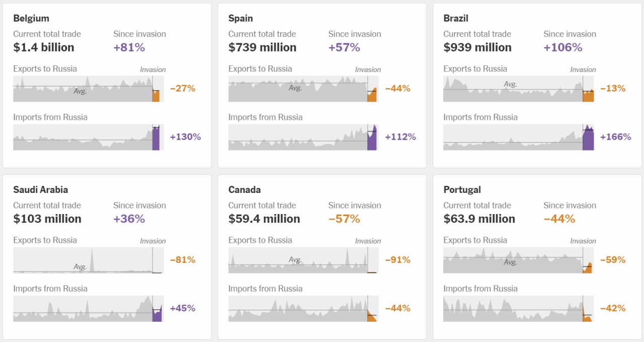Select Canada's $59.4 million trade total
The width and height of the screenshot is (644, 342).
pos(264,219)
